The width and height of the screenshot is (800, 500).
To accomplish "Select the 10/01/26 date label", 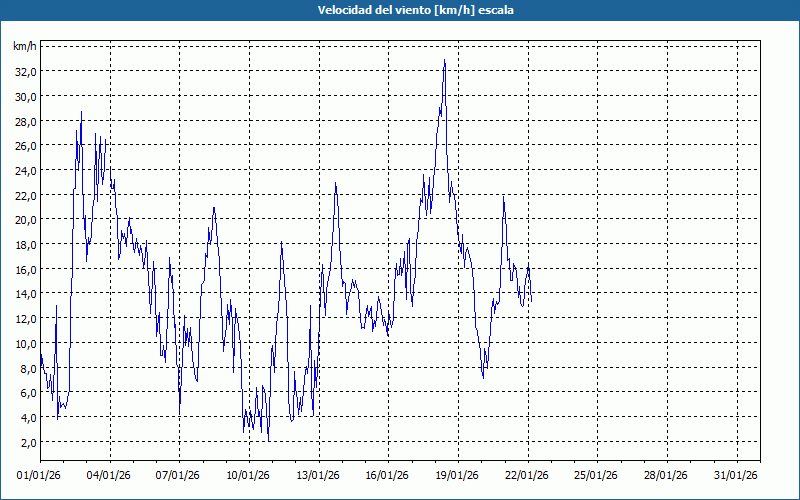I will [250, 476].
